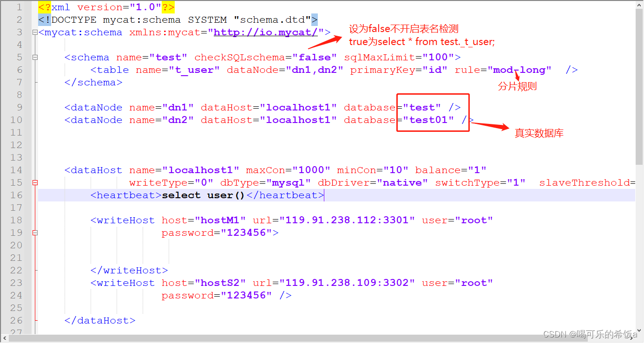Click the "root" user value on line 18
This screenshot has width=644, height=343.
click(473, 220)
